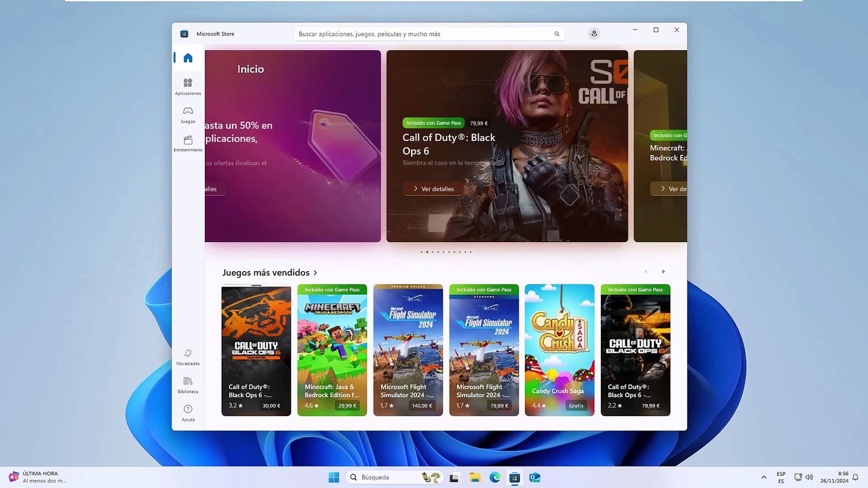Screen dimensions: 868x488
Task: Open the volume speaker tray icon
Action: [809, 477]
